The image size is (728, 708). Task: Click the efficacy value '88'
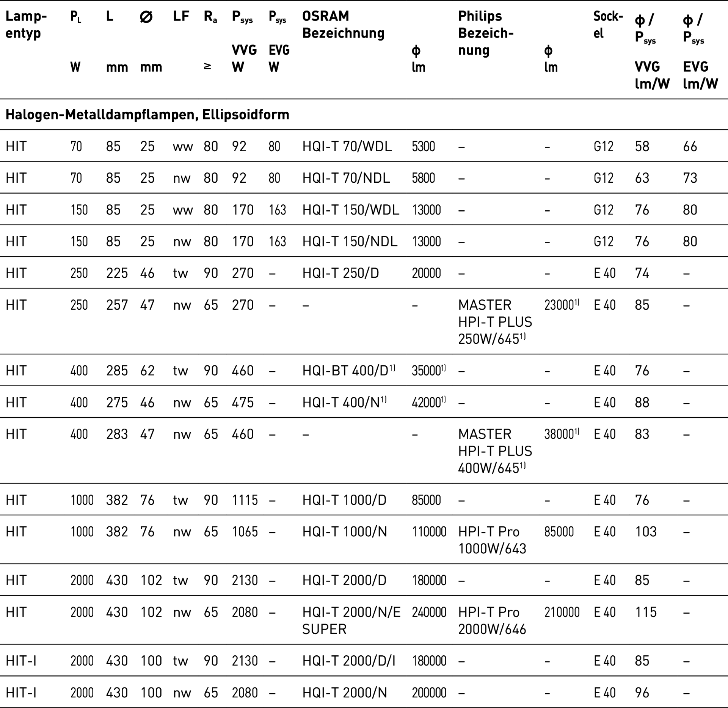[x=642, y=402]
